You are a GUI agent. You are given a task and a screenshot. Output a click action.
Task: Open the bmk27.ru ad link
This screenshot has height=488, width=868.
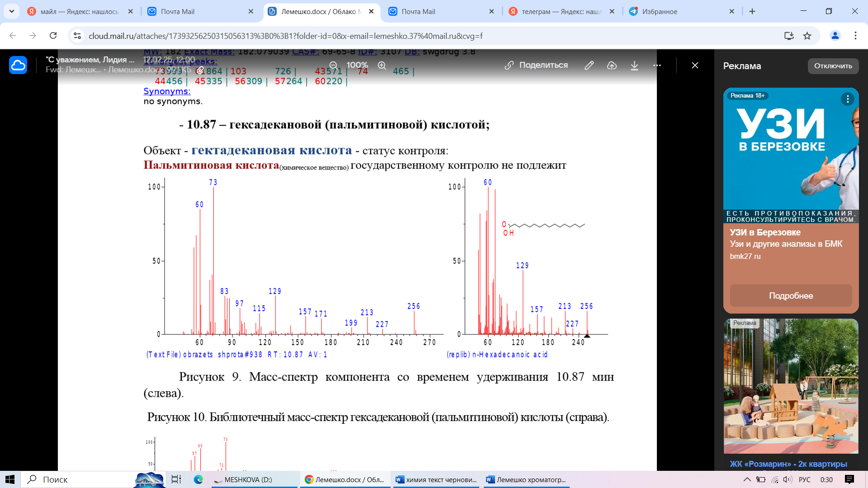745,256
